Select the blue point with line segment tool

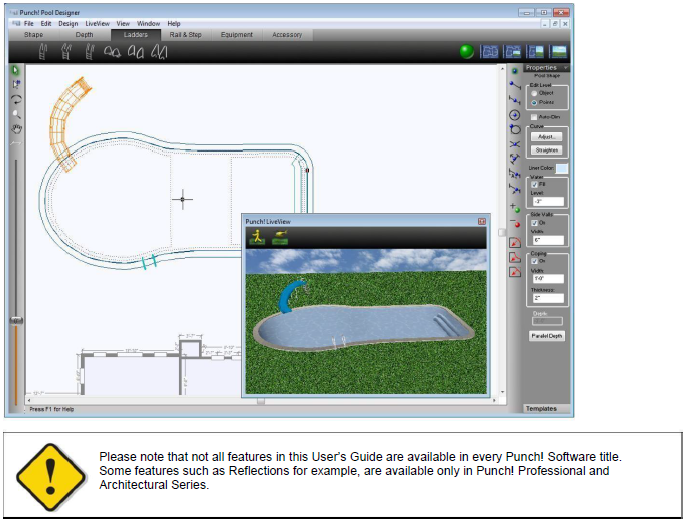pyautogui.click(x=515, y=86)
